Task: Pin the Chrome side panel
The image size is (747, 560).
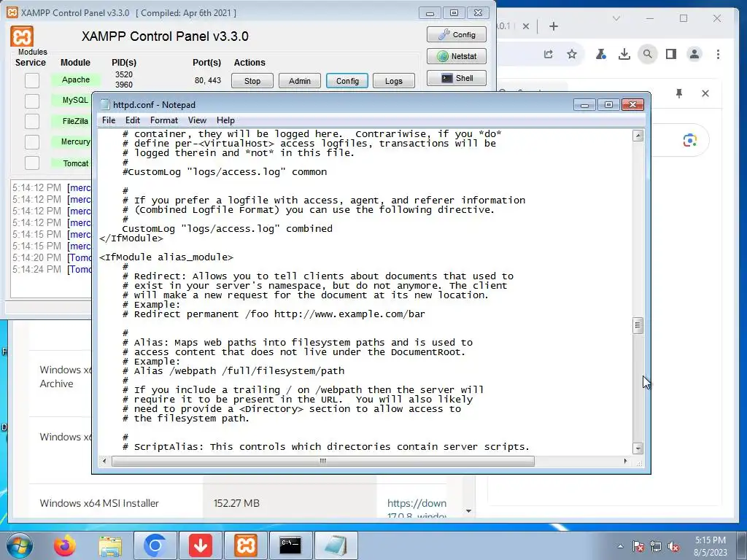Action: click(x=679, y=93)
